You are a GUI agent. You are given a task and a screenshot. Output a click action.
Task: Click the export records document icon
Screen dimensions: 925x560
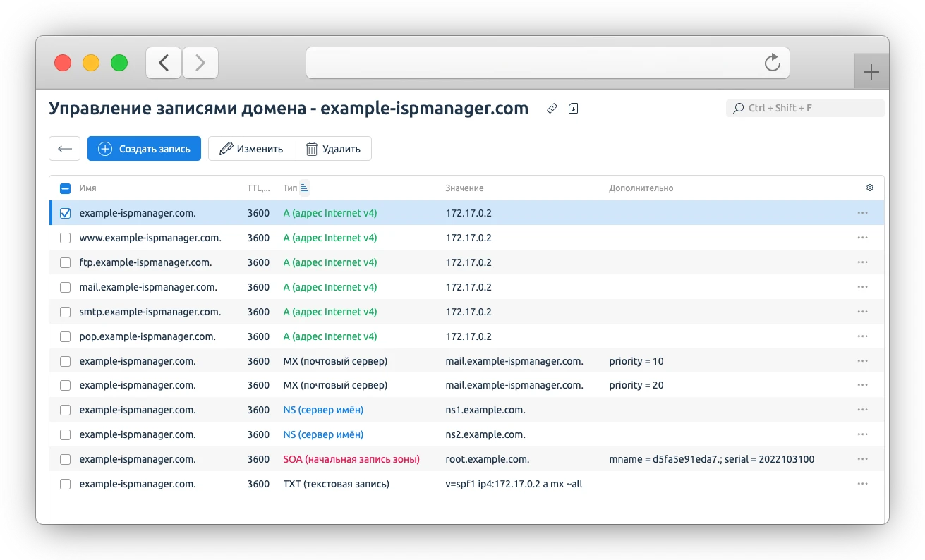pyautogui.click(x=572, y=108)
